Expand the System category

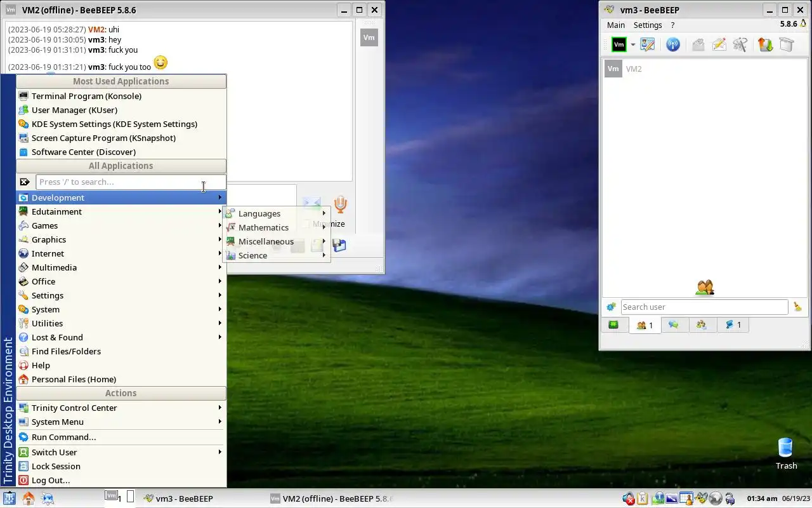(121, 309)
